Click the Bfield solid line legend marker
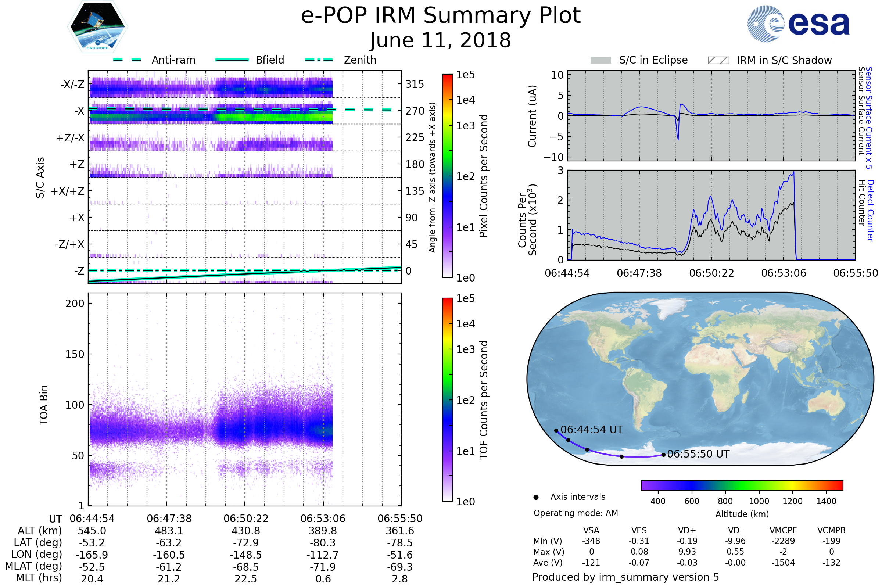This screenshot has height=588, width=882. (232, 60)
